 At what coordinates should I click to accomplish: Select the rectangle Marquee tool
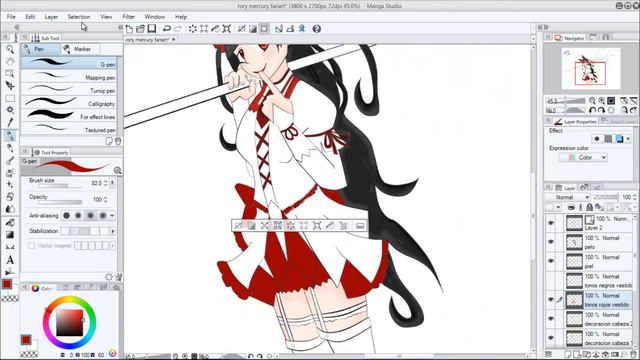click(10, 98)
